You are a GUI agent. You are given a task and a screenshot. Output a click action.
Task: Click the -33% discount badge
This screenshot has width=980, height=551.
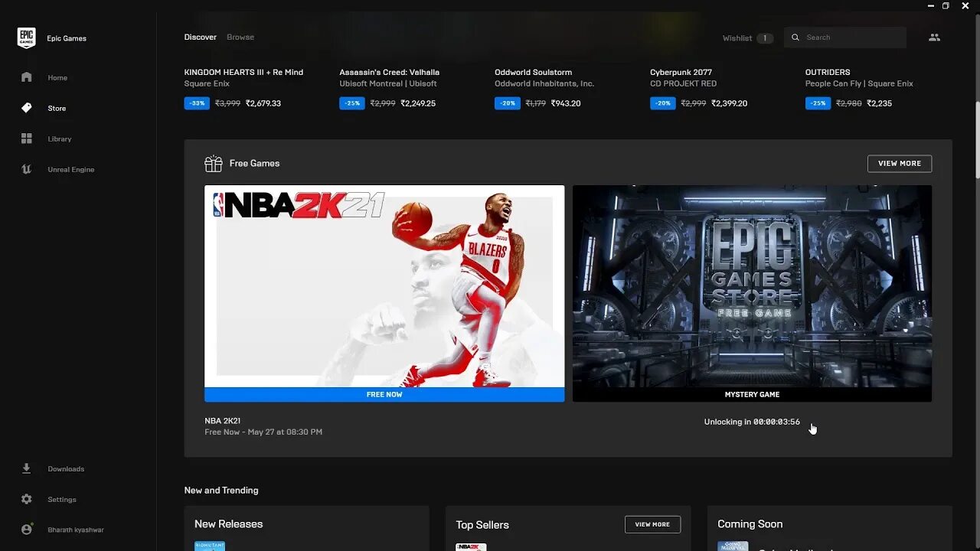[197, 103]
